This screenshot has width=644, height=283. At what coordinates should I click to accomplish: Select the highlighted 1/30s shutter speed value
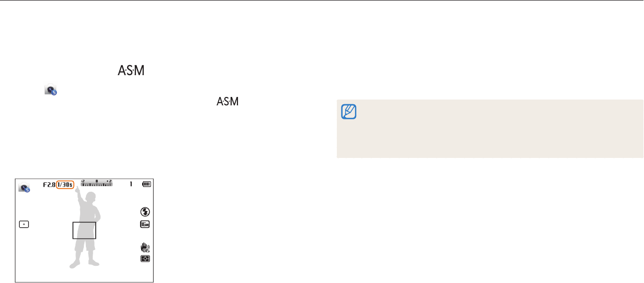66,184
